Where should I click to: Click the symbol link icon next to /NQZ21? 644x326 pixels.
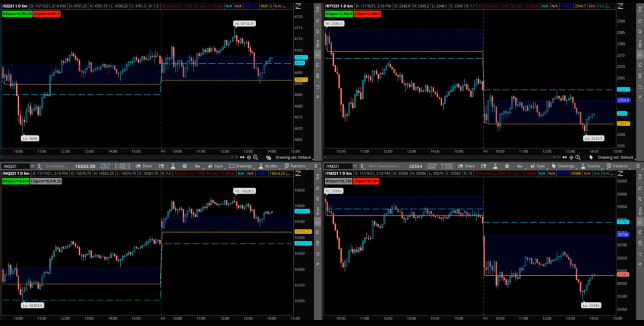39,166
